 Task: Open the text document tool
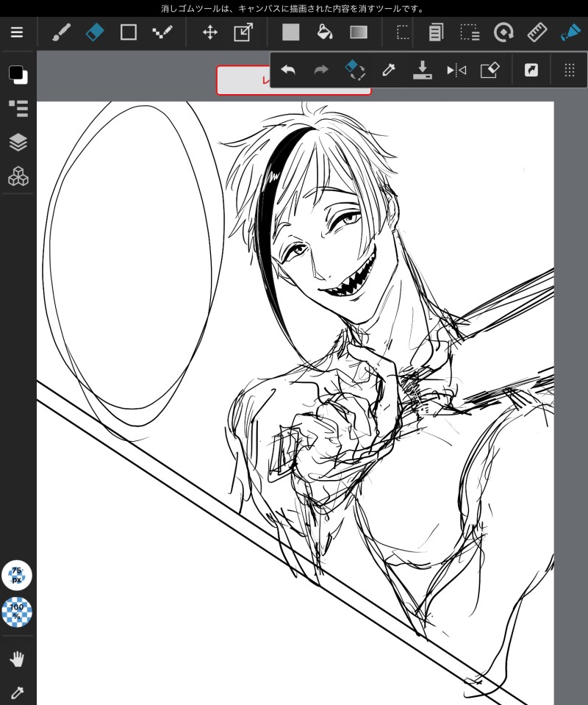tap(436, 32)
